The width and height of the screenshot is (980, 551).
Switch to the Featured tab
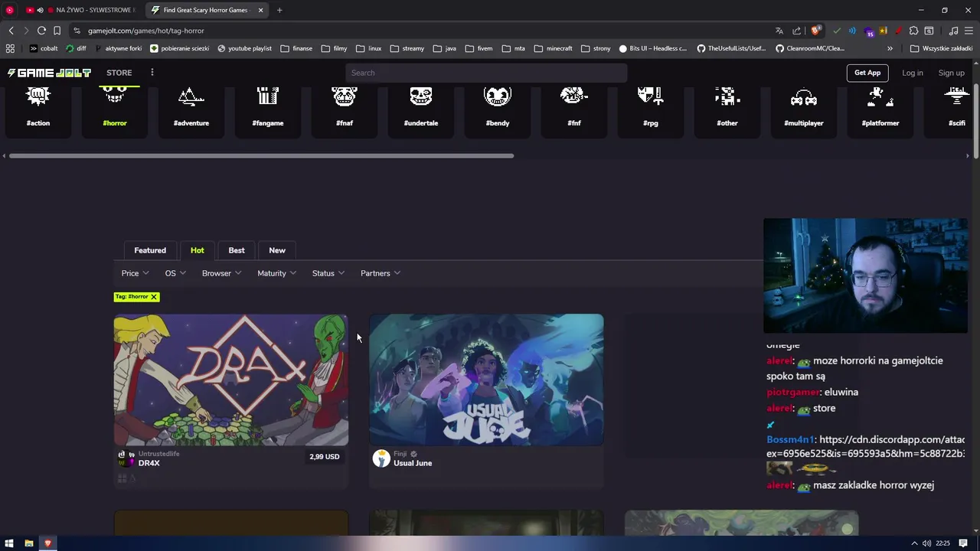150,250
